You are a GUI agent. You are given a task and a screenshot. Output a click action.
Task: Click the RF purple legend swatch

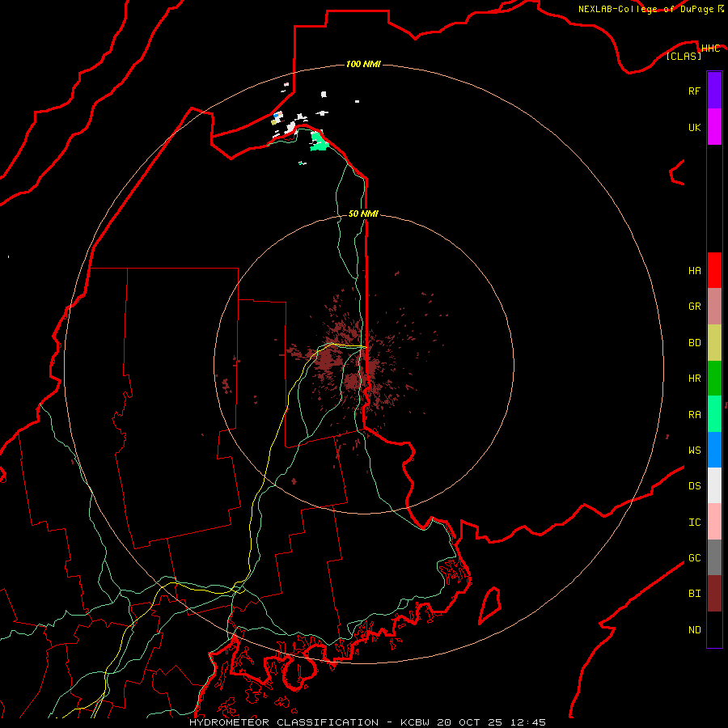coord(714,91)
